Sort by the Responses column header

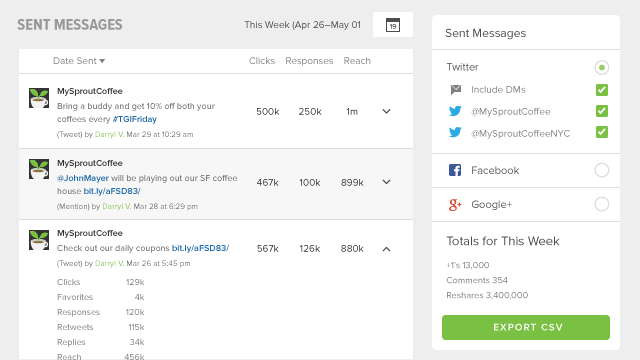click(309, 61)
